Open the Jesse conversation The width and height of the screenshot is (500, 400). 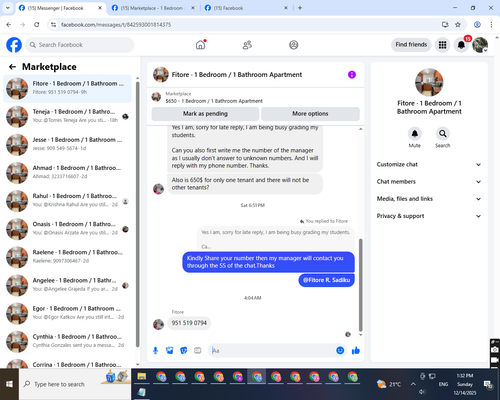point(68,145)
